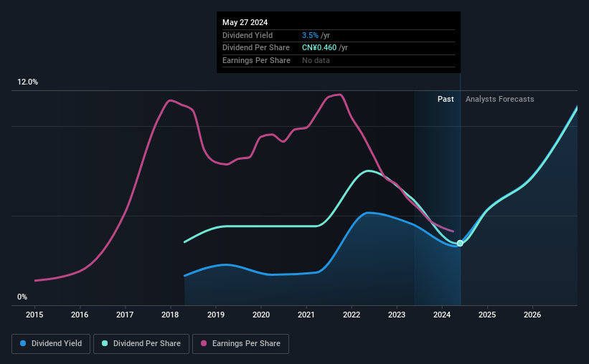The height and width of the screenshot is (364, 589).
Task: Click the May 27 2024 tooltip date
Action: pyautogui.click(x=245, y=22)
